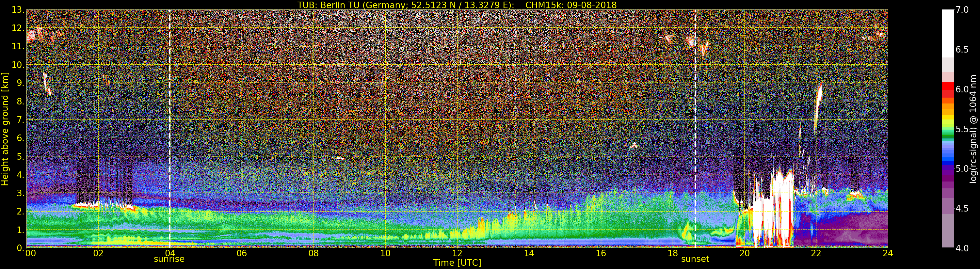Click the time axis tick '02'

[x=98, y=253]
